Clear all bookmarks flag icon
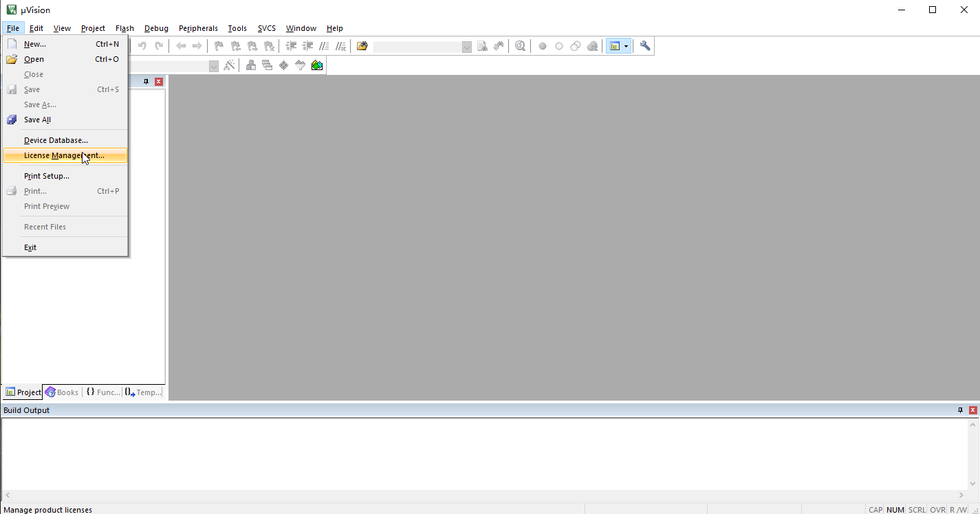Image resolution: width=980 pixels, height=514 pixels. pyautogui.click(x=269, y=46)
